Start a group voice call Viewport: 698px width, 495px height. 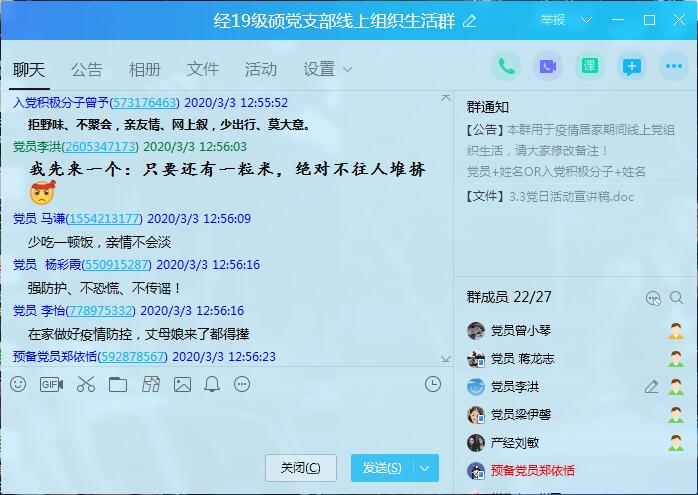coord(506,67)
